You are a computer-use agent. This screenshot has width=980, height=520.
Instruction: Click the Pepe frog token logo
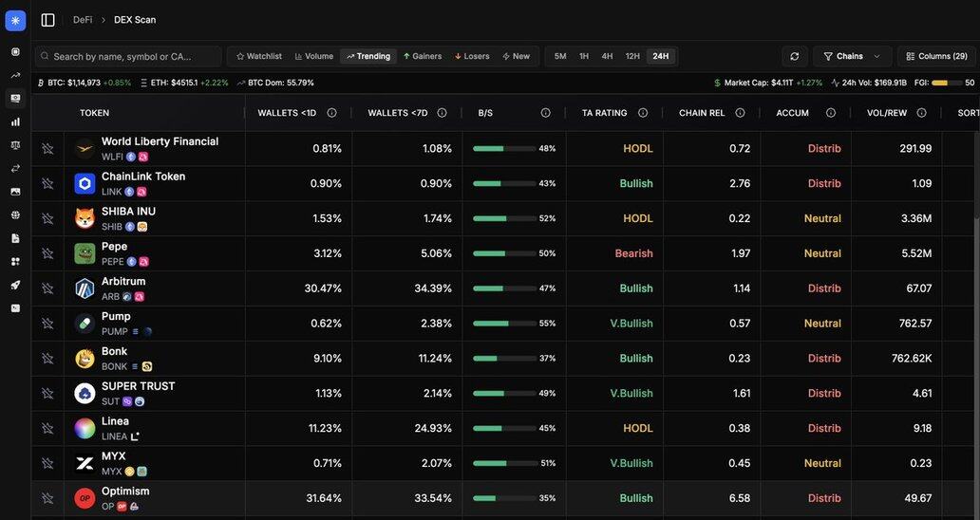tap(85, 253)
